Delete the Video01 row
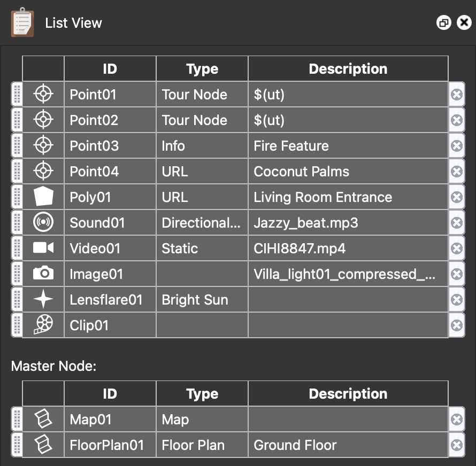476x466 pixels. point(456,248)
